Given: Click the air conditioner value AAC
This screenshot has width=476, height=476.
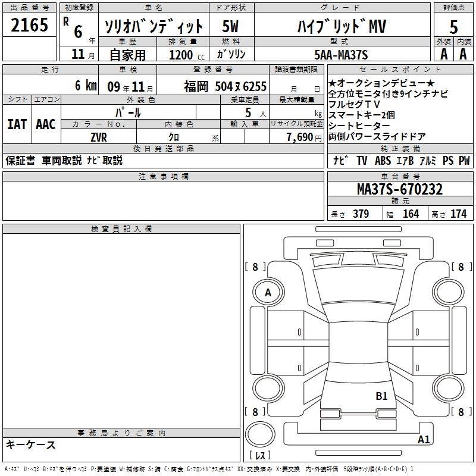Looking at the screenshot, I should (x=46, y=124).
